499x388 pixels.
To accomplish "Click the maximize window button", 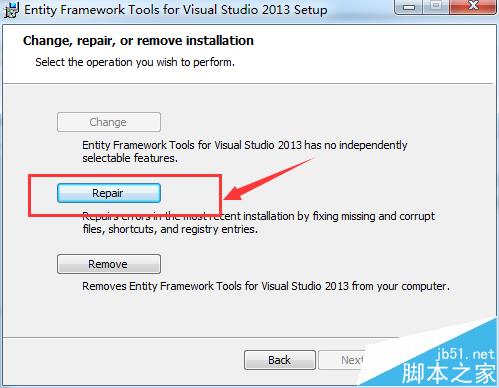I will 436,7.
